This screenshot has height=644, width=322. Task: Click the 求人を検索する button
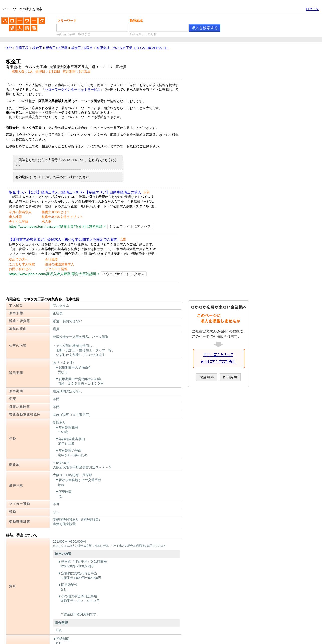coord(205,28)
